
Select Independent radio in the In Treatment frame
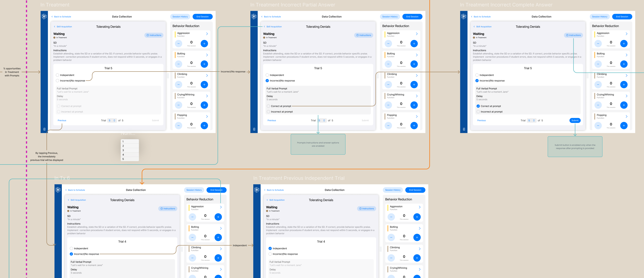pyautogui.click(x=57, y=75)
